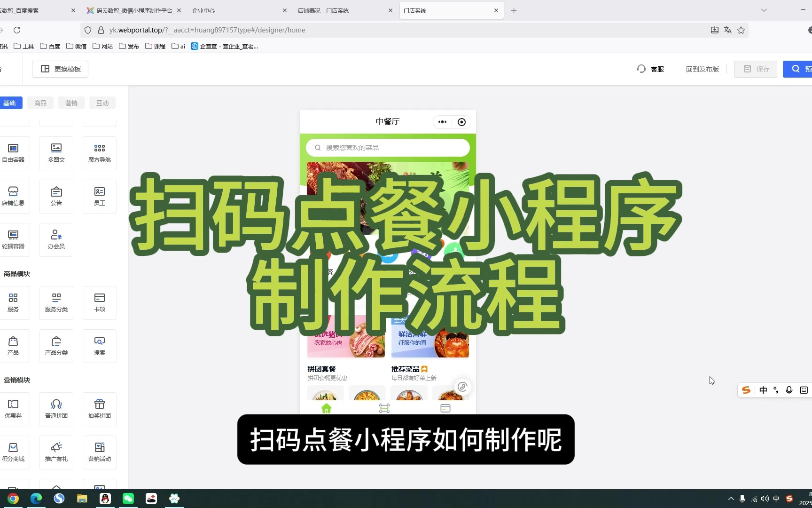The height and width of the screenshot is (508, 812).
Task: Open 客服 customer service
Action: [651, 69]
